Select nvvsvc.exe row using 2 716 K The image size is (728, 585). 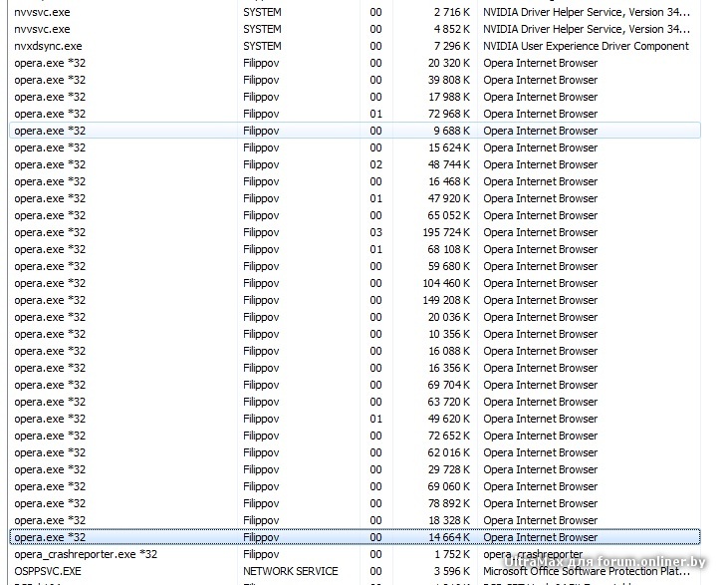[x=355, y=12]
